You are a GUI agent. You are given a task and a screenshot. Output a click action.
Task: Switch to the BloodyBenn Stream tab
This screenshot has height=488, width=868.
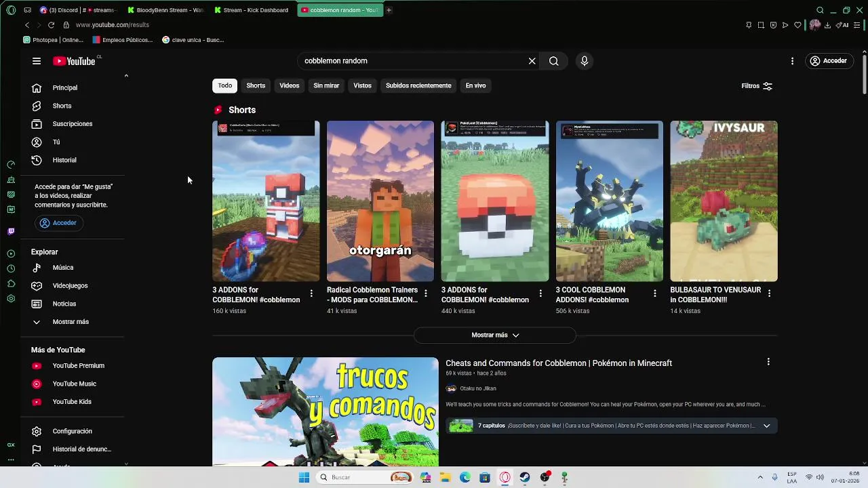(165, 10)
